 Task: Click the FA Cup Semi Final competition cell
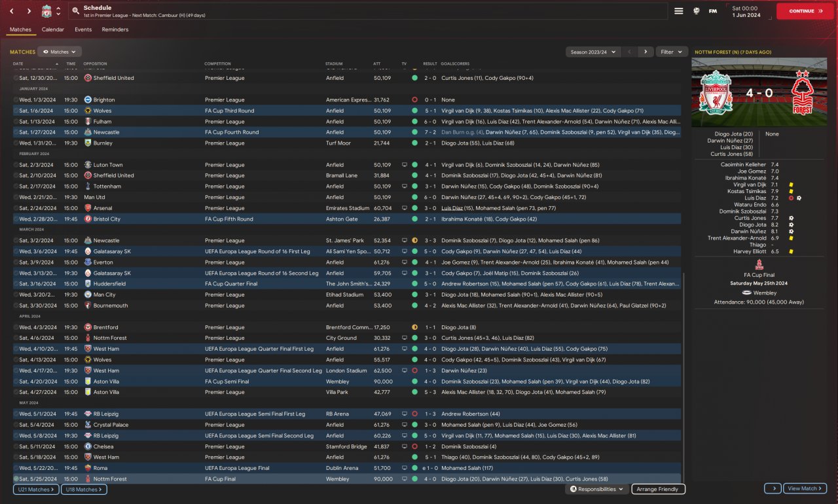[x=227, y=382]
